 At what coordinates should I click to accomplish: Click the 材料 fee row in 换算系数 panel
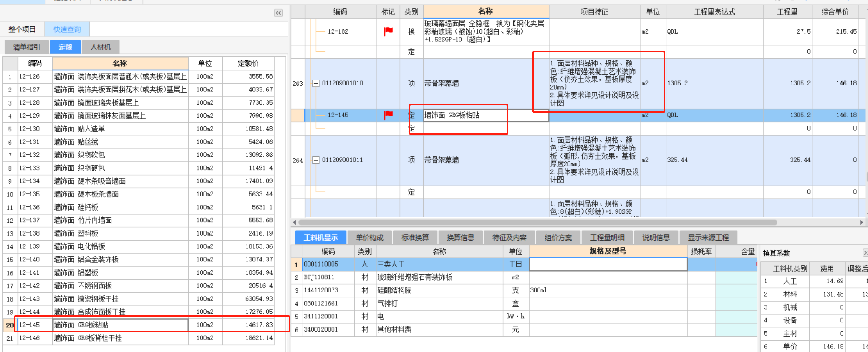tap(814, 294)
